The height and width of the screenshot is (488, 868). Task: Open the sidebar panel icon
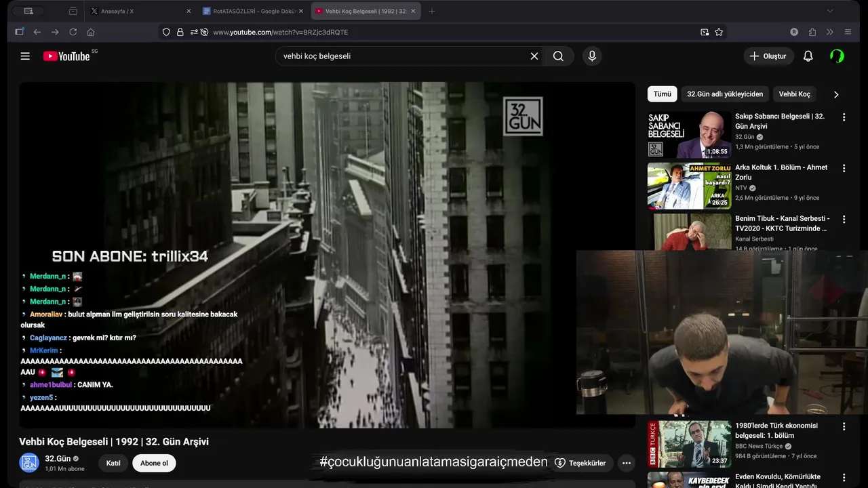click(x=19, y=32)
